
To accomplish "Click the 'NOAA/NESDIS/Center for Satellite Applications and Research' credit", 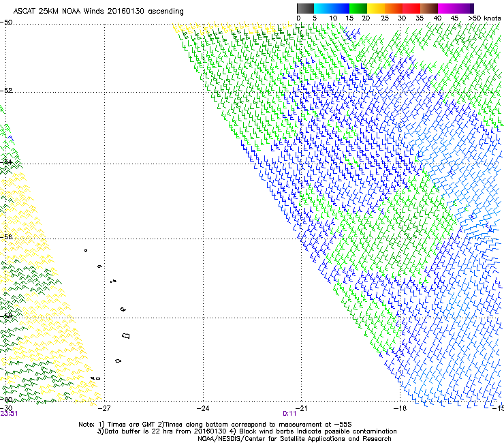I will tap(294, 439).
